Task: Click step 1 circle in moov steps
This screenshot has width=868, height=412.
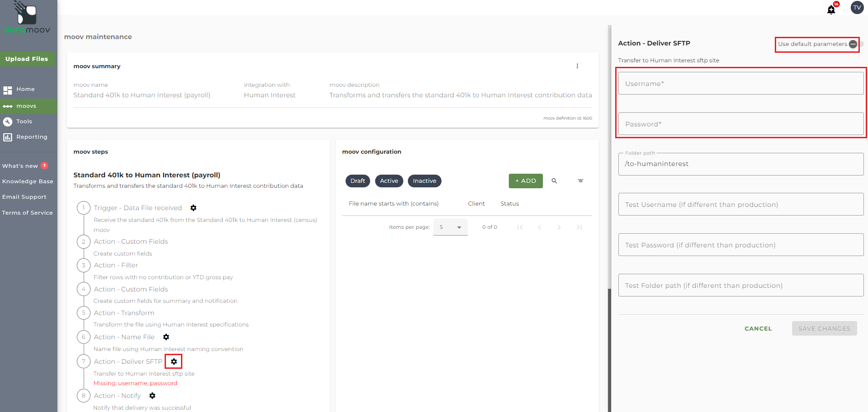Action: click(84, 208)
